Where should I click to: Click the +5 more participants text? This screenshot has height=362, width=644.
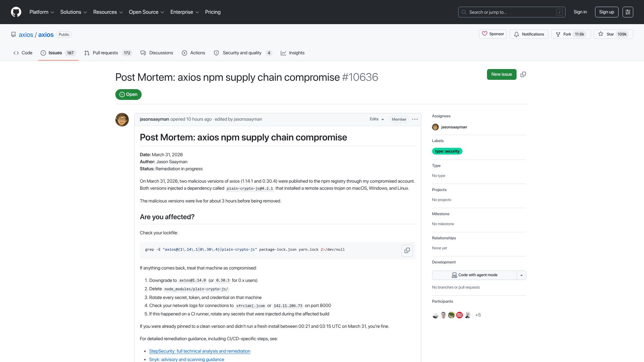click(478, 315)
